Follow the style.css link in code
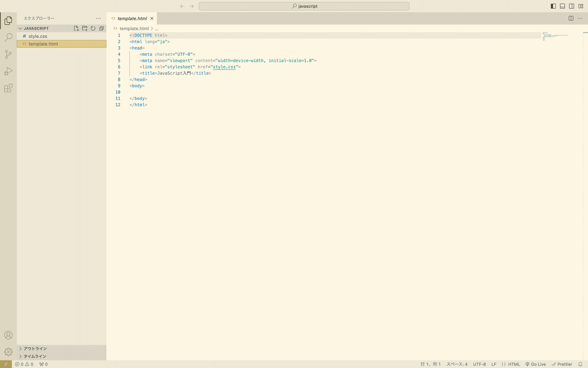Image resolution: width=588 pixels, height=368 pixels. tap(224, 67)
